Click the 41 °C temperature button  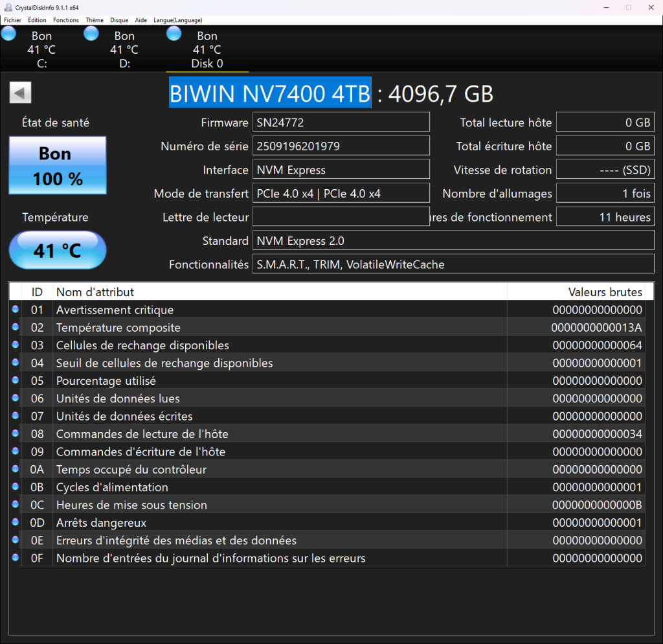tap(58, 250)
